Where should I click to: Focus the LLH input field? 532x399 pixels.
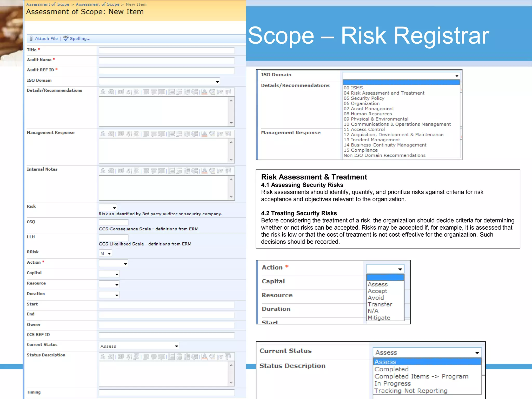point(114,237)
